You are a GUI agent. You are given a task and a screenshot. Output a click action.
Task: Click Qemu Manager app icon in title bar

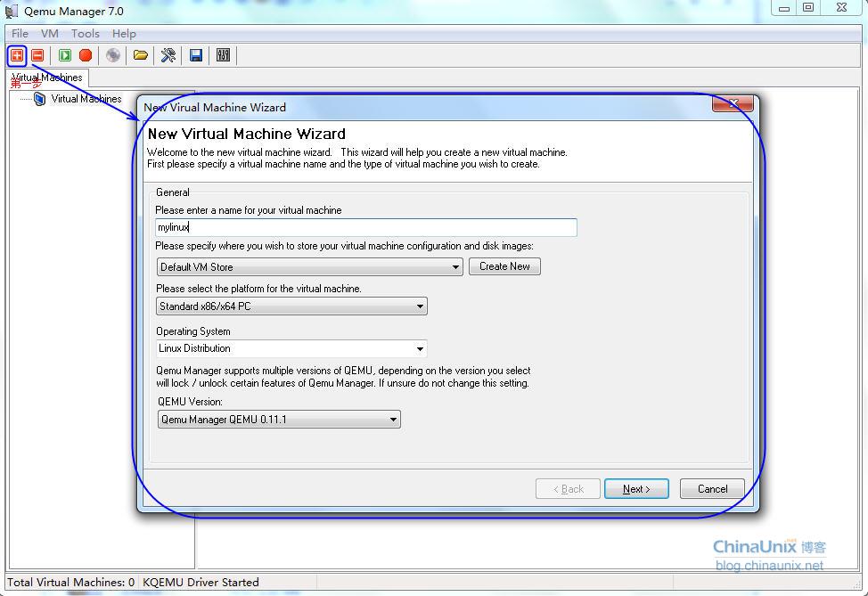pos(12,11)
